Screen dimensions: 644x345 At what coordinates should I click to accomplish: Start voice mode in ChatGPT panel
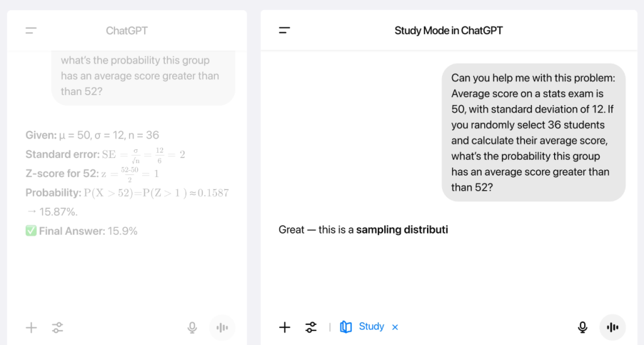[222, 328]
